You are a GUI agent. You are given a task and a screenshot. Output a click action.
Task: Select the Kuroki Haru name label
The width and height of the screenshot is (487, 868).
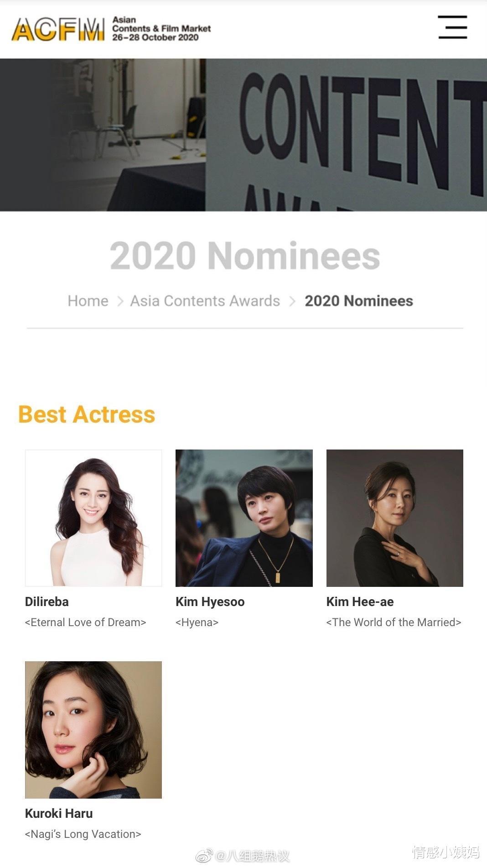pyautogui.click(x=59, y=814)
